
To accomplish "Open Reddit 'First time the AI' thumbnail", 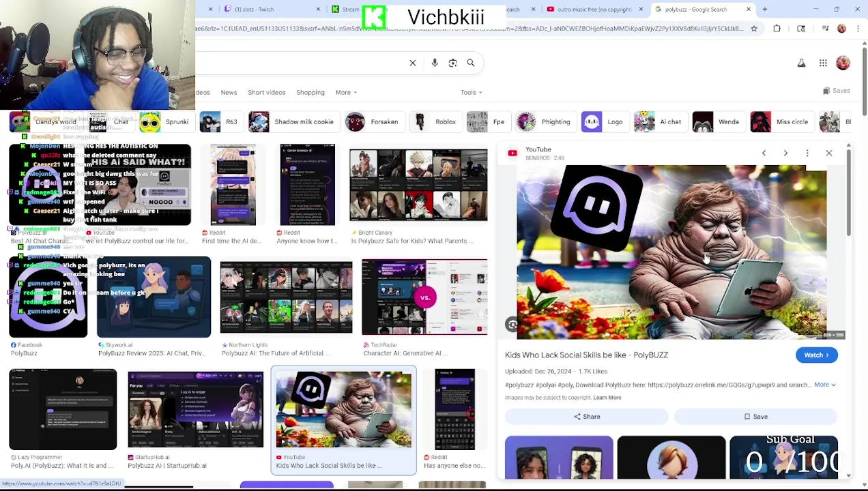I will [x=233, y=185].
